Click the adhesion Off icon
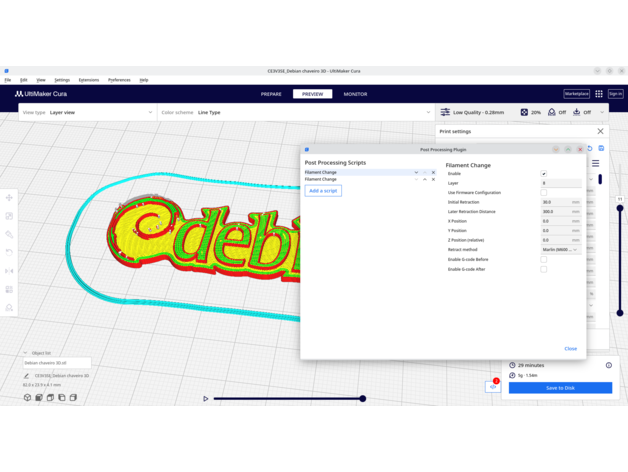This screenshot has width=628, height=472. pyautogui.click(x=576, y=112)
